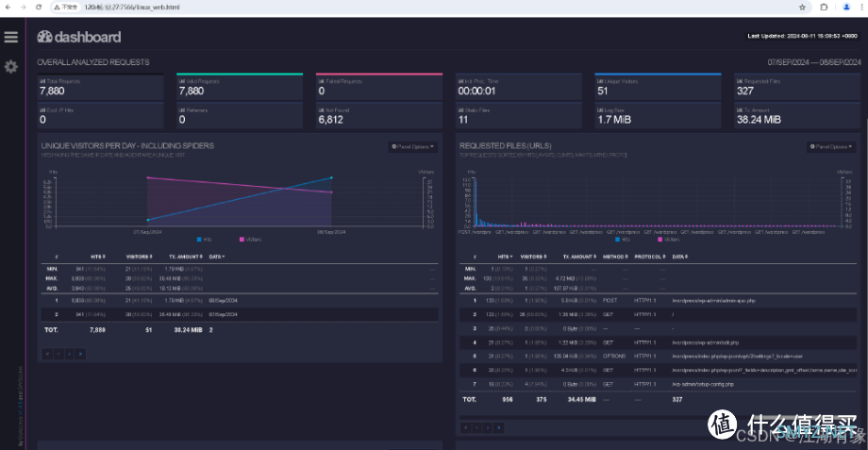868x450 pixels.
Task: Click the 07/SEP/2024 — 08/SEP/2024 date range
Action: [x=813, y=62]
